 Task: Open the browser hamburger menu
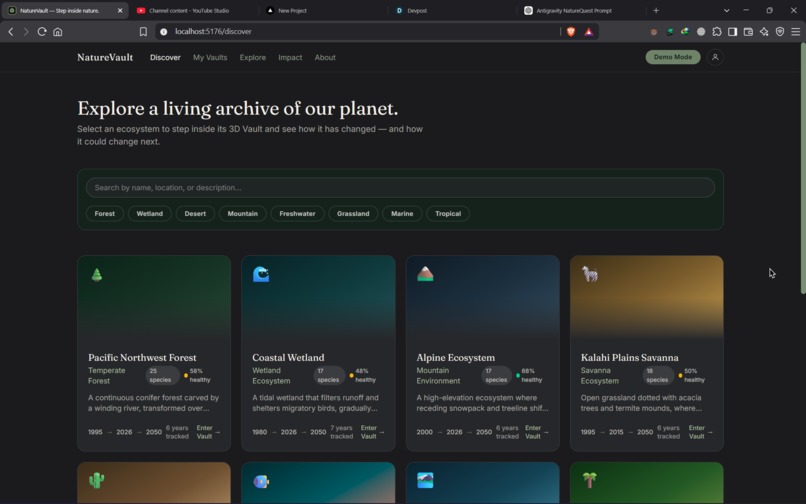pos(795,31)
